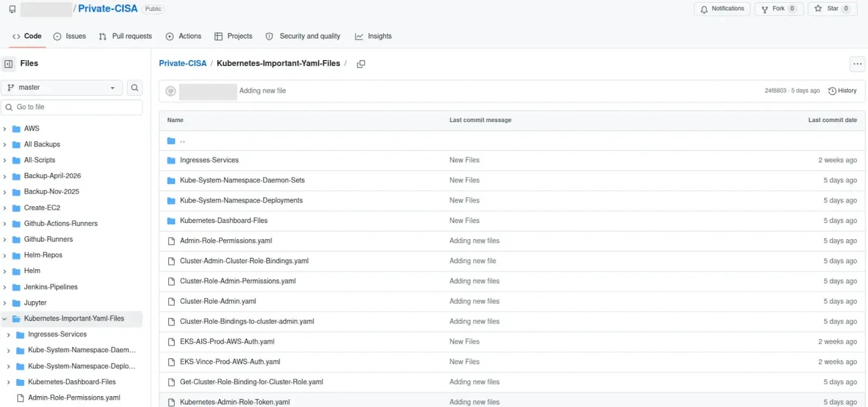Select Backup-Nov-2025 folder in sidebar tree
The image size is (868, 407).
pos(52,192)
